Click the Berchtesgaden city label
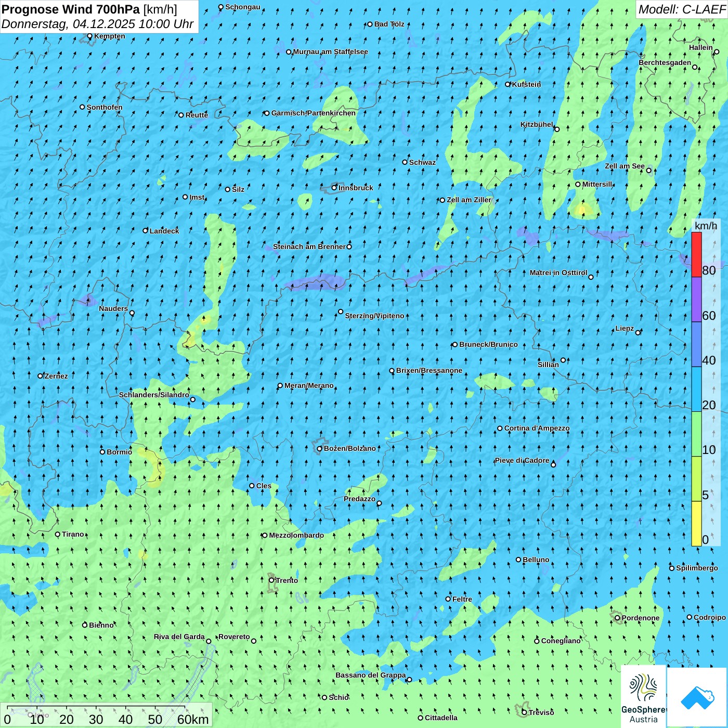The width and height of the screenshot is (728, 728). pyautogui.click(x=665, y=63)
